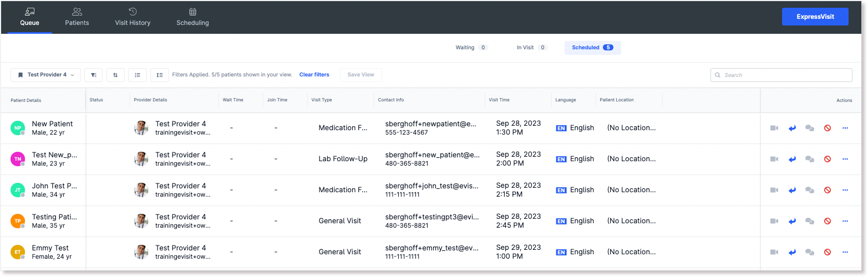
Task: Start video call for Emmy Test
Action: coord(774,252)
